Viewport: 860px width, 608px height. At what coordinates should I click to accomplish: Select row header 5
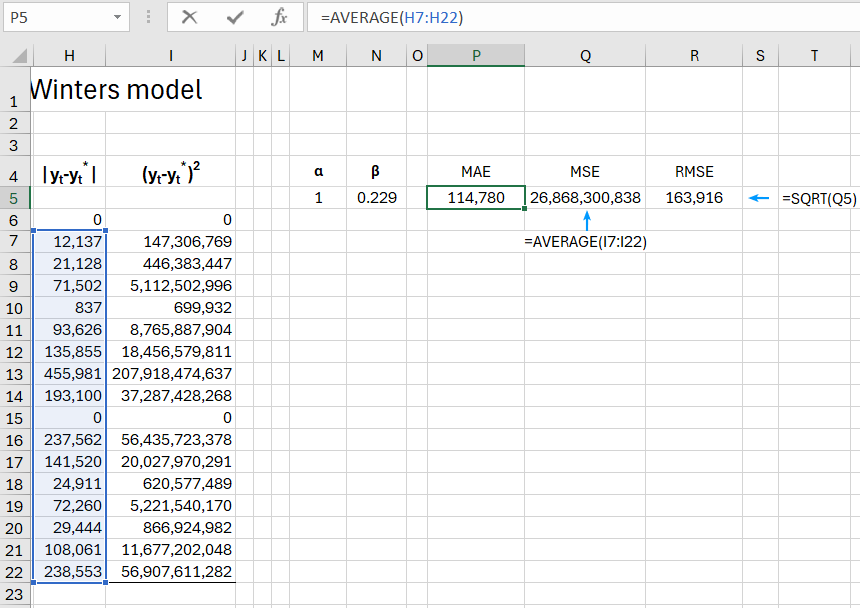pyautogui.click(x=15, y=197)
